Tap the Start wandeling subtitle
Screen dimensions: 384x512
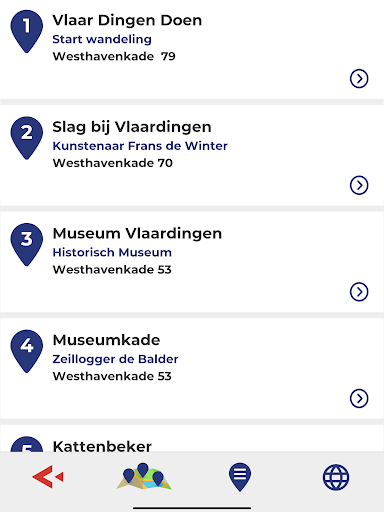point(102,39)
